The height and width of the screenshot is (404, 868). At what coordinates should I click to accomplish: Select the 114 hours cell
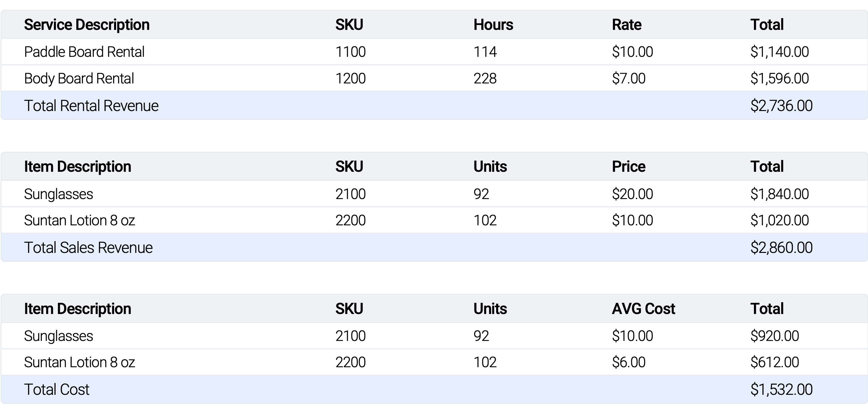(485, 52)
